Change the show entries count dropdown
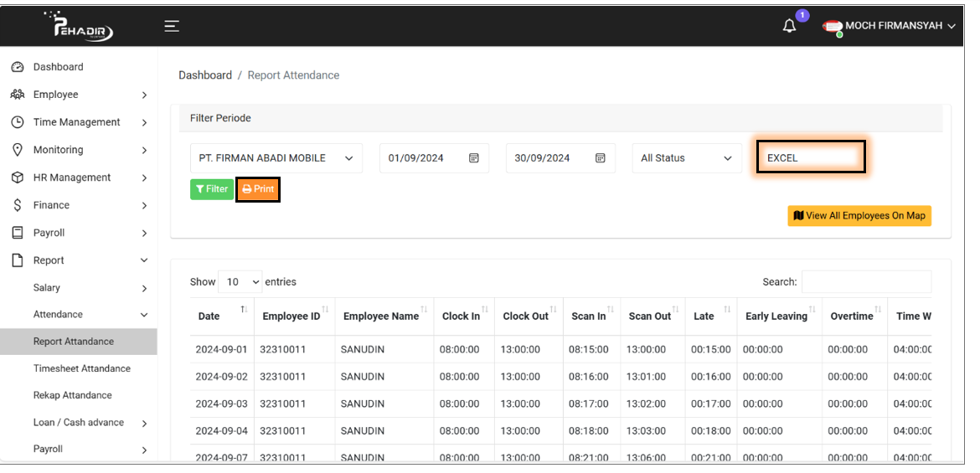 pos(240,282)
